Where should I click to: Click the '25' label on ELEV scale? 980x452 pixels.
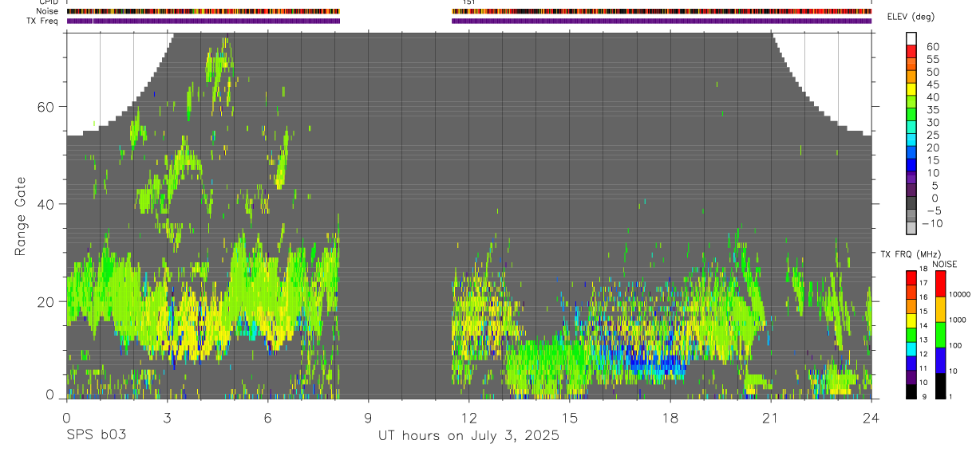pos(932,135)
